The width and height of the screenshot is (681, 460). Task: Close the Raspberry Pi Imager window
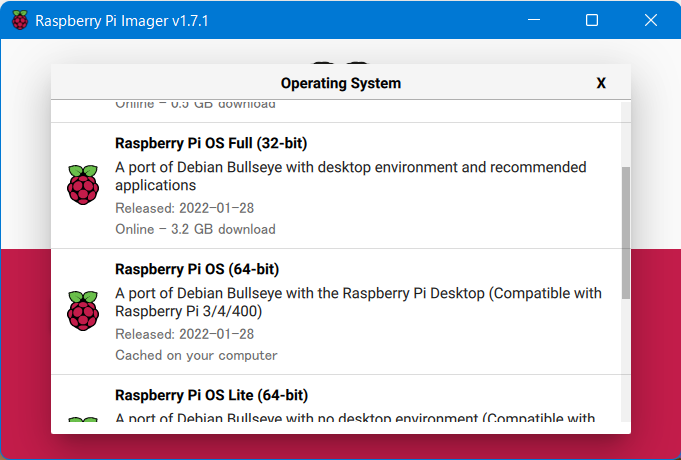click(x=649, y=20)
